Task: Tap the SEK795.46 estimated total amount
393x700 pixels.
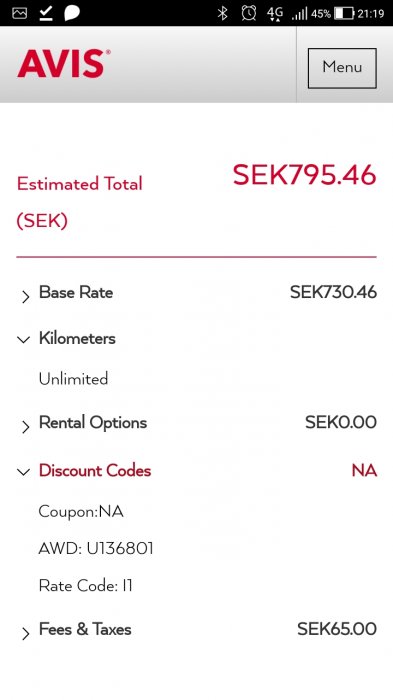Action: click(305, 175)
